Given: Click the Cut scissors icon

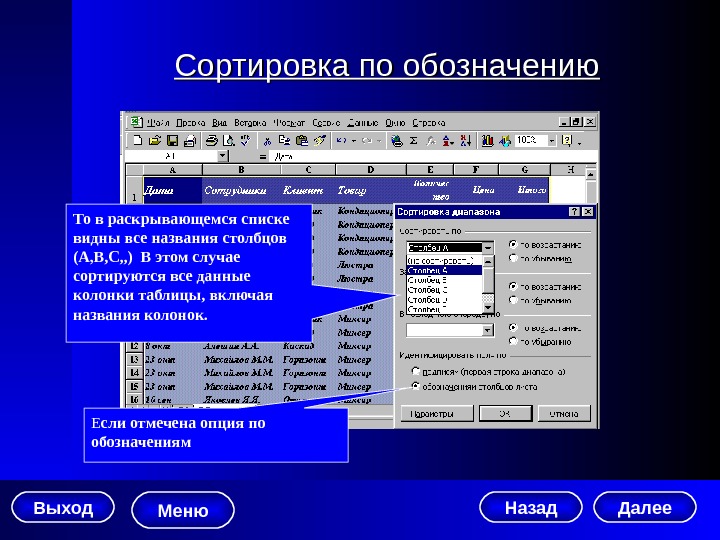Looking at the screenshot, I should click(267, 141).
